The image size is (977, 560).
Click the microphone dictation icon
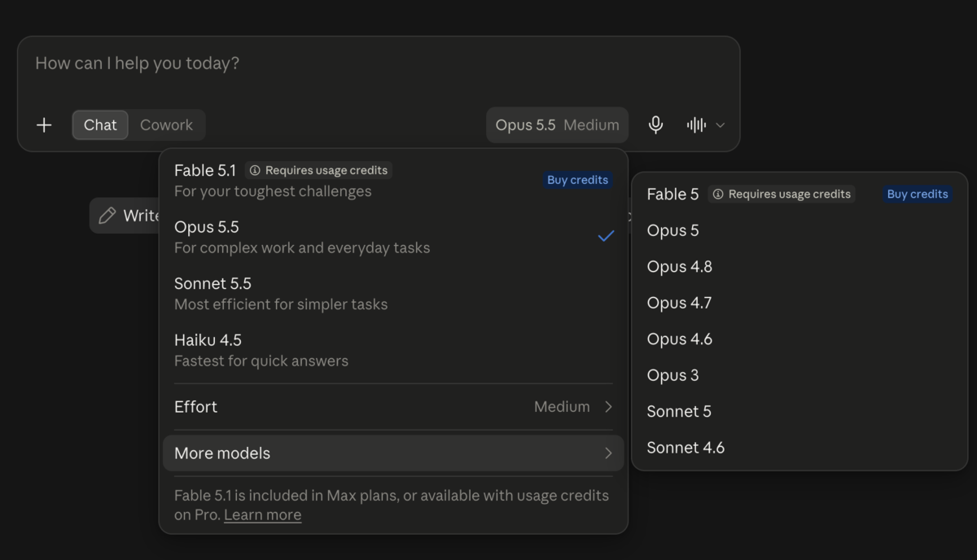coord(655,125)
